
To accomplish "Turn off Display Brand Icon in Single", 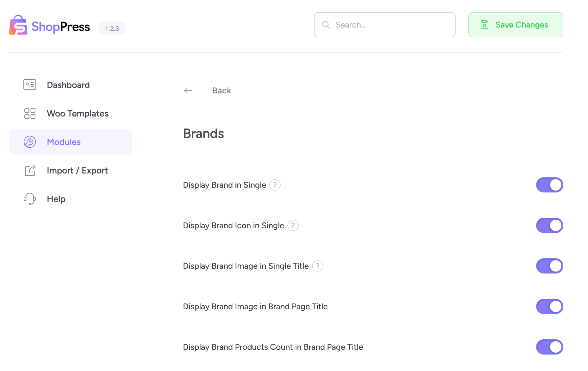I will click(x=549, y=225).
